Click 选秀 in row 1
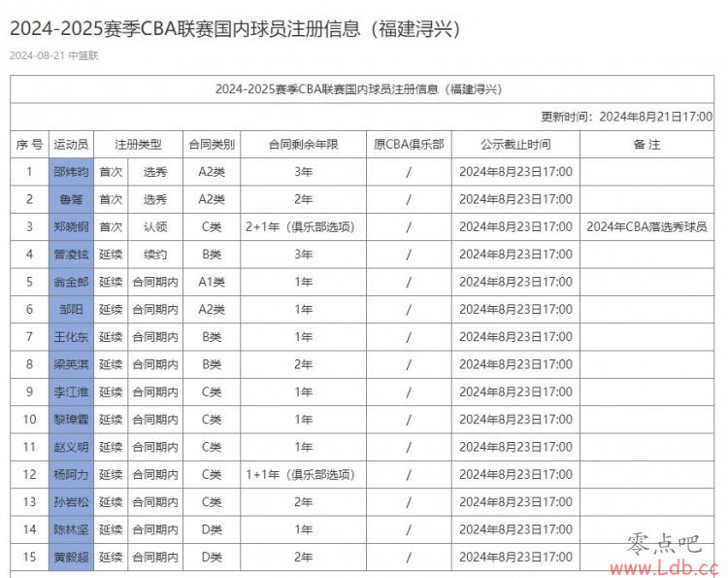Viewport: 728px width, 578px height. coord(155,172)
